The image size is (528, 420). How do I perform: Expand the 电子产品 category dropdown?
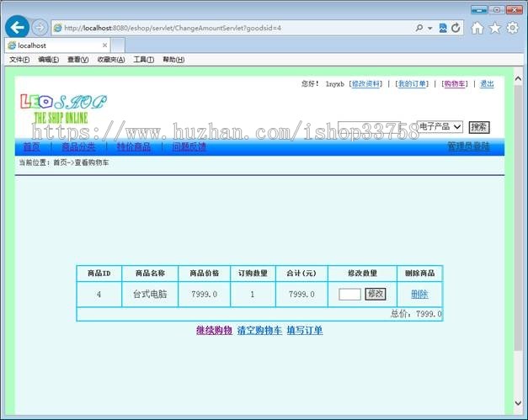coord(440,127)
